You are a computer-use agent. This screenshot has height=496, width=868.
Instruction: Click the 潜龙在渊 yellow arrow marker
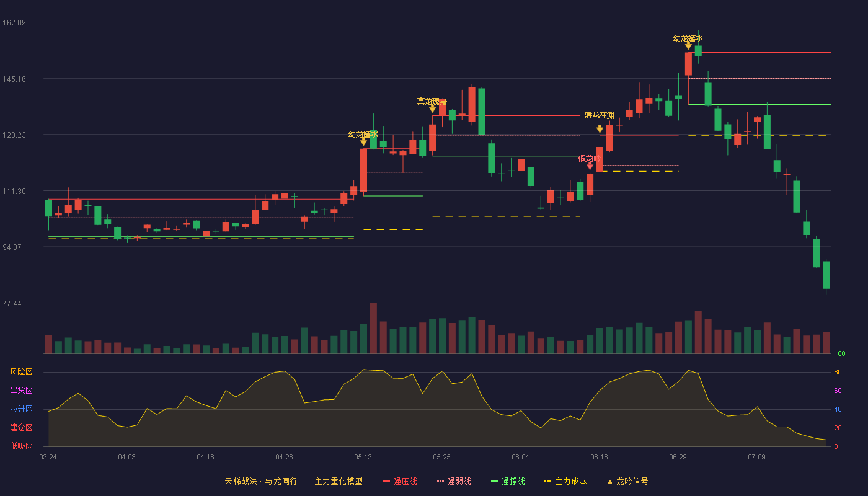(600, 129)
